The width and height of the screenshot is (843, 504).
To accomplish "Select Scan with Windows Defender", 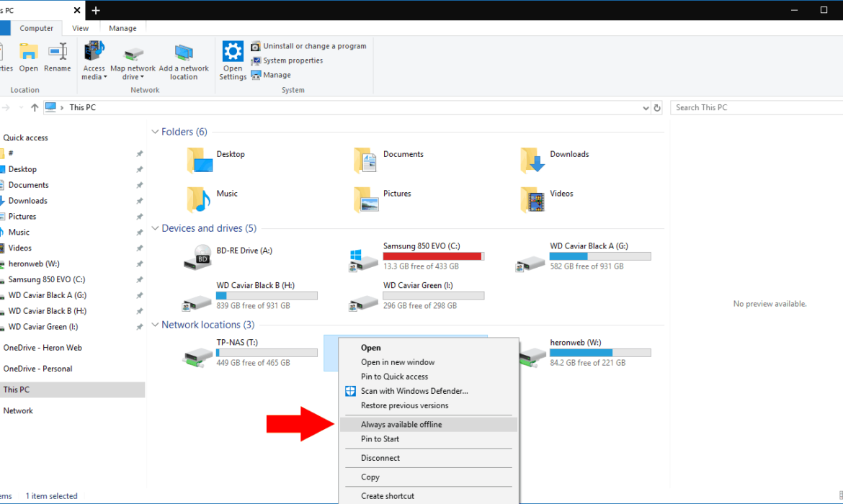I will 429,391.
